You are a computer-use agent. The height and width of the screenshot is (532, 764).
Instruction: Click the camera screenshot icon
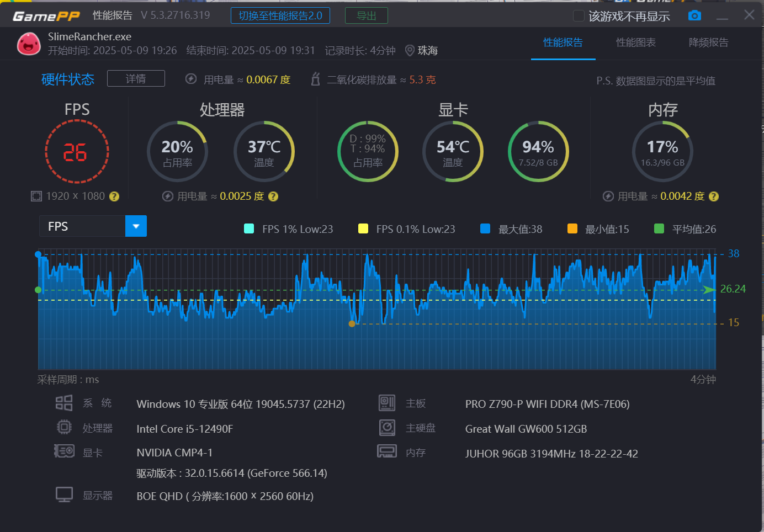694,15
